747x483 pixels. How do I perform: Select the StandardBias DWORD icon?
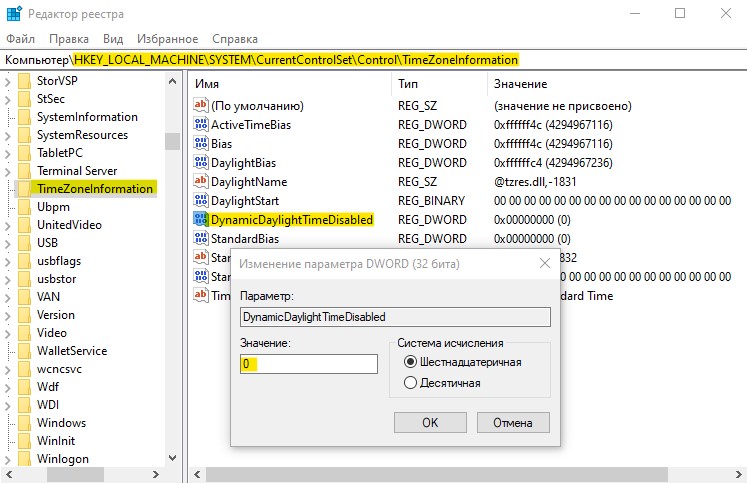(201, 239)
